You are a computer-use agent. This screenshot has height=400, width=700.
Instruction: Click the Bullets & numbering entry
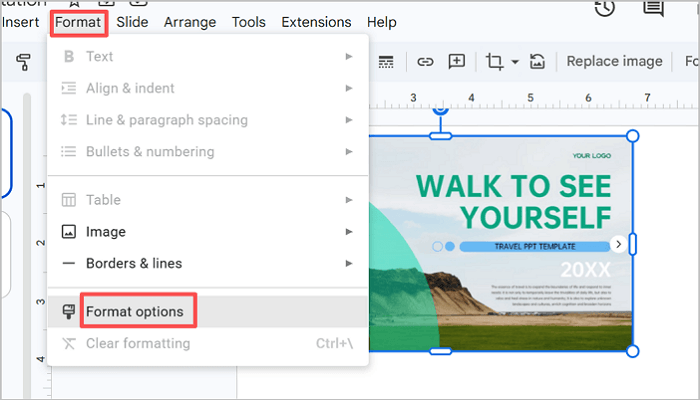click(208, 152)
